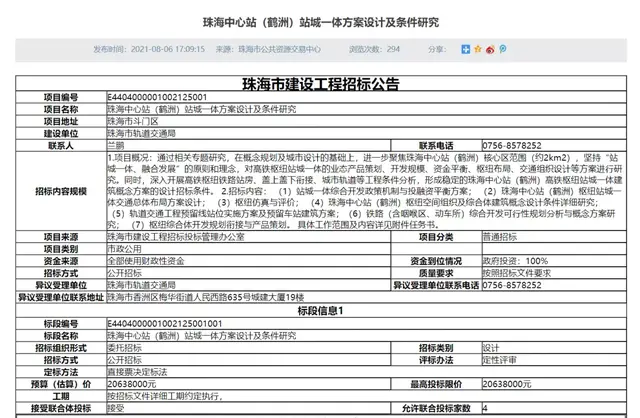
Task: Click the heading 珠海市建设工程招标公告
Action: (321, 84)
